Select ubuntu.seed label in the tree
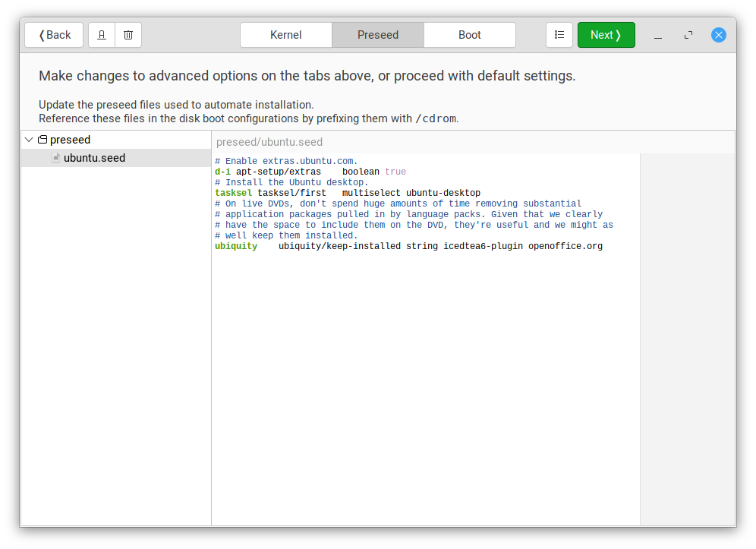The width and height of the screenshot is (756, 549). [x=94, y=158]
